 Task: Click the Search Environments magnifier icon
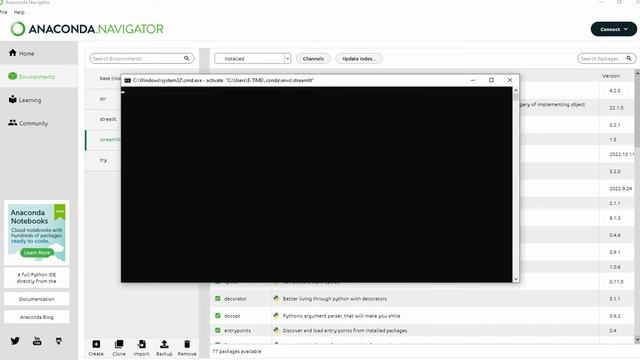point(187,58)
